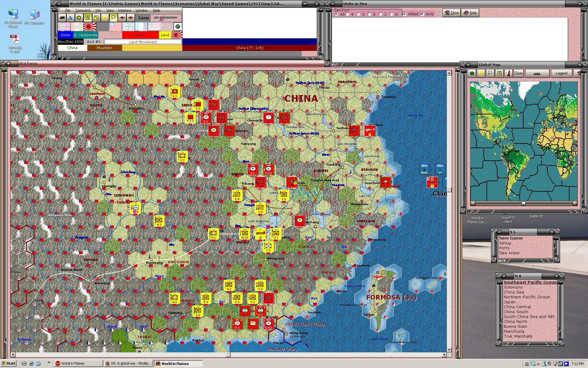The image size is (588, 368).
Task: Select the Japanese rising sun flag
Action: pyautogui.click(x=90, y=27)
